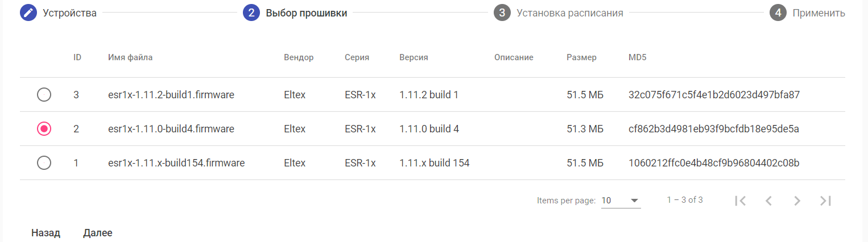Go to the next page arrow
This screenshot has width=868, height=242.
point(797,201)
